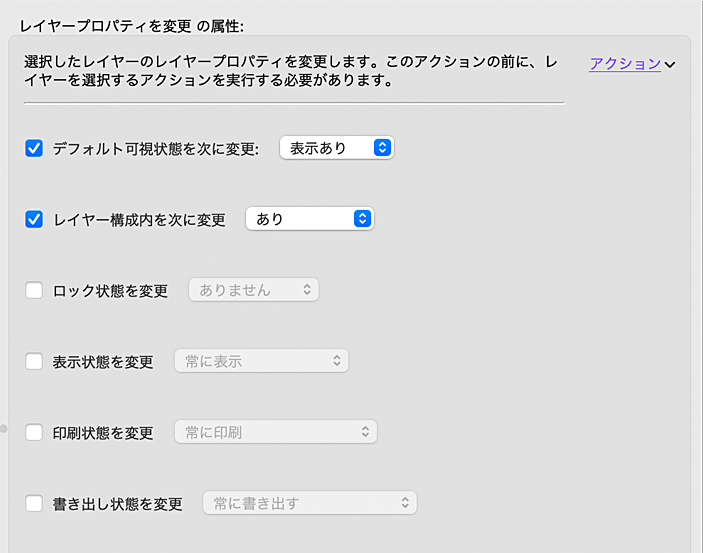Expand the chevron next to アクション

670,64
